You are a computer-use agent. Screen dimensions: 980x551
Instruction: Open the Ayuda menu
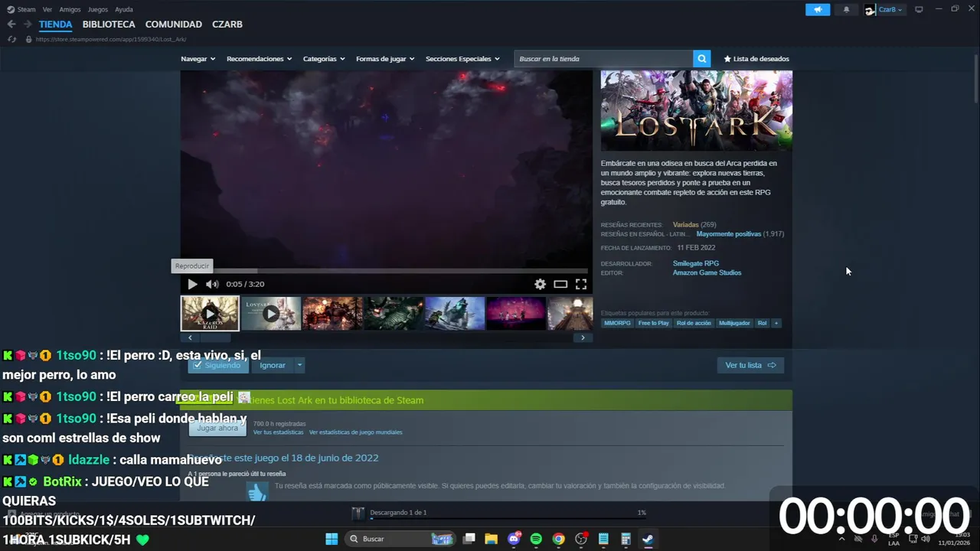124,9
